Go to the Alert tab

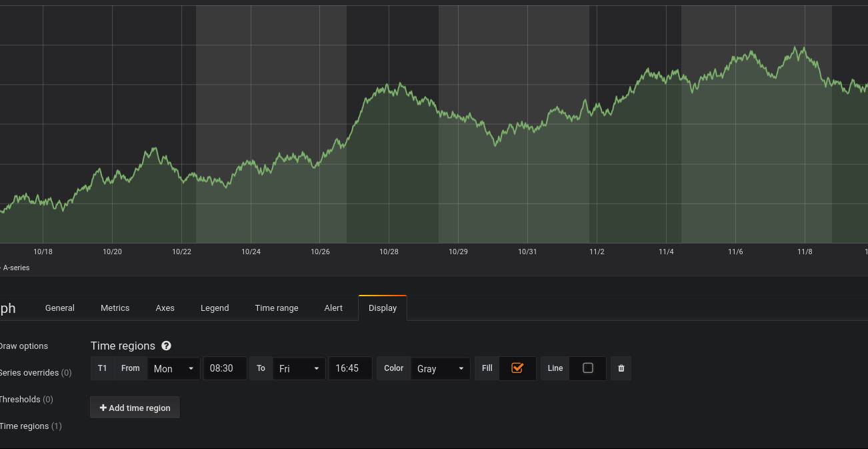pos(333,308)
